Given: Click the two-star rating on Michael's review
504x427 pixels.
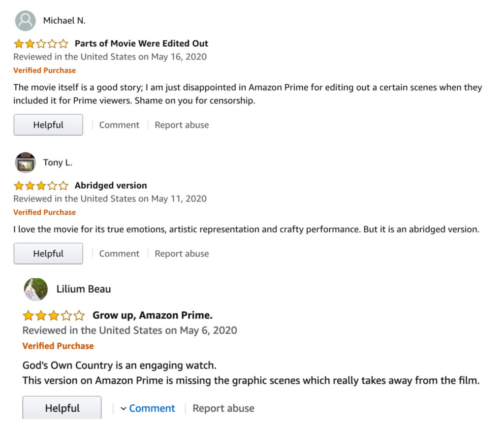Looking at the screenshot, I should click(41, 43).
